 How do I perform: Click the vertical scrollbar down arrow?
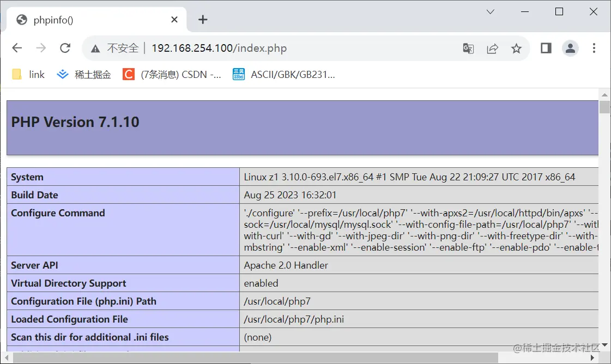tap(604, 345)
